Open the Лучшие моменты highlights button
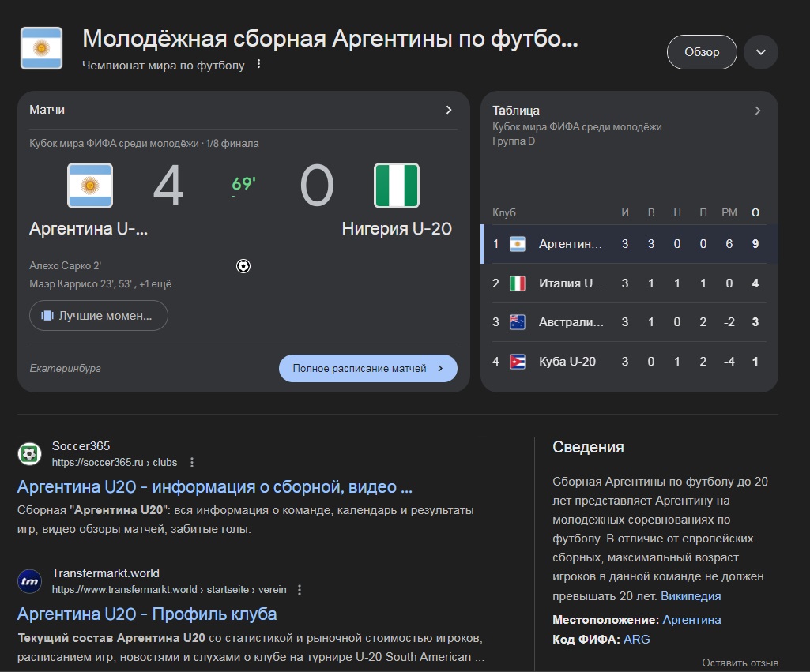This screenshot has height=672, width=810. pos(99,315)
